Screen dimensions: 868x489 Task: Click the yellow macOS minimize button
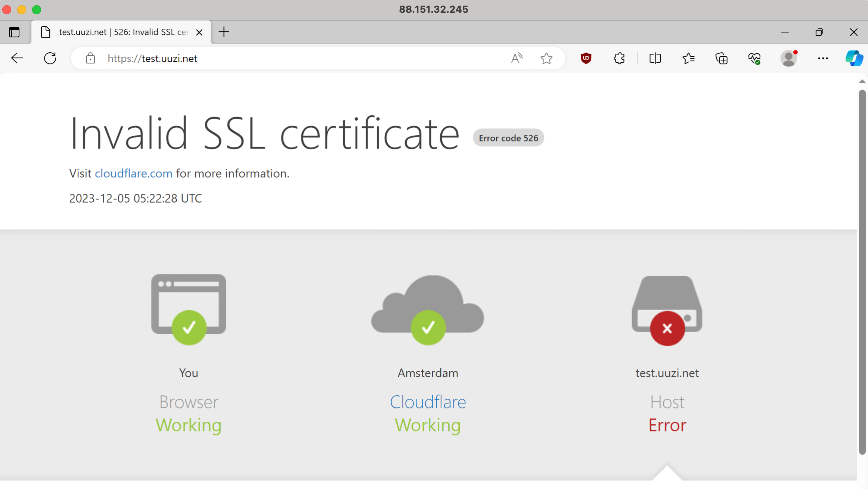pyautogui.click(x=22, y=10)
